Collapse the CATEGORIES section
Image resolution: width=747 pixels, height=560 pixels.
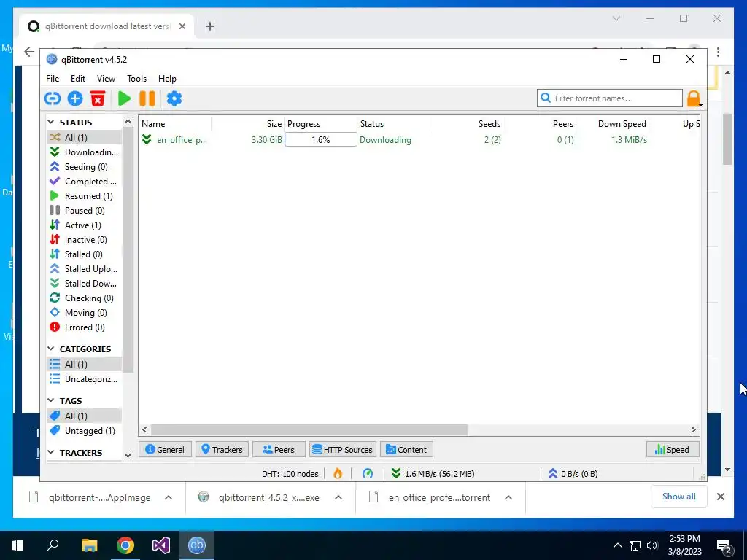51,349
